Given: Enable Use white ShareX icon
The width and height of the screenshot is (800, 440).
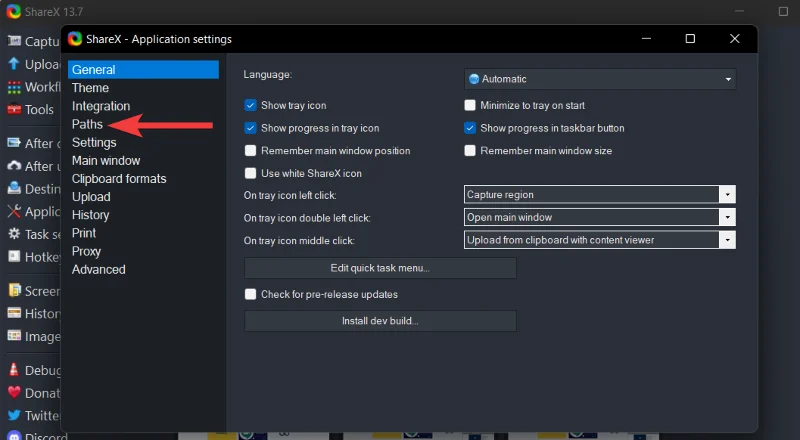Looking at the screenshot, I should 250,173.
